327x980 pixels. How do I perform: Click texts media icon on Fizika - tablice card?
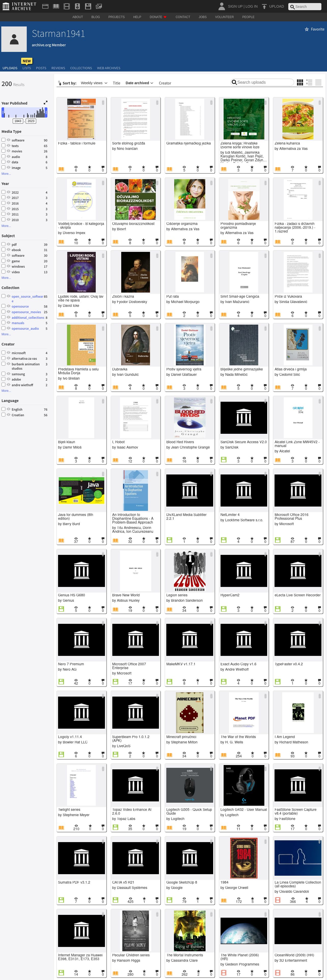point(61,169)
